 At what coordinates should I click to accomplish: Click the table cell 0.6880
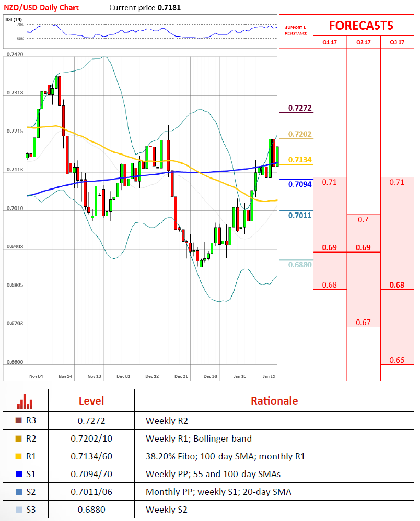(91, 510)
